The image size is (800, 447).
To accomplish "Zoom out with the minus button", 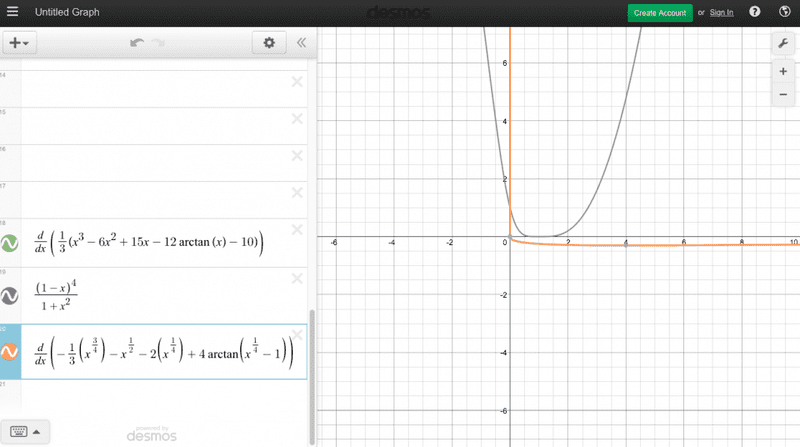I will [783, 96].
